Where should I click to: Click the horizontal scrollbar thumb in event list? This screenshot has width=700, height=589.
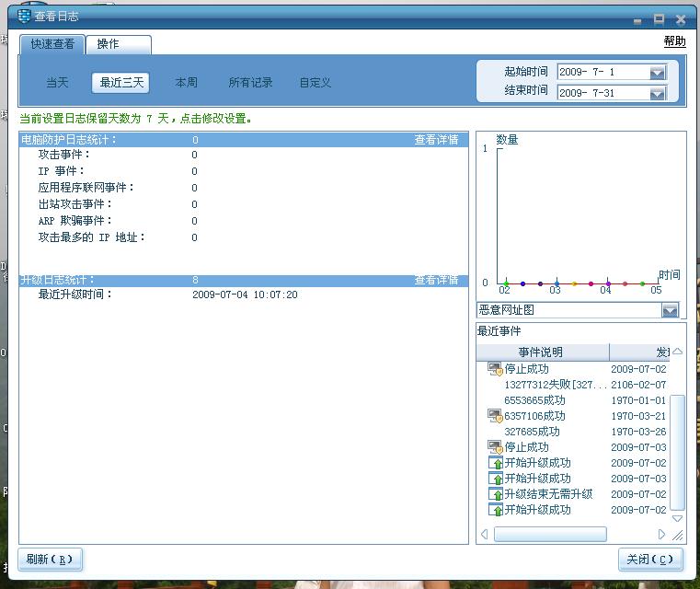click(550, 534)
